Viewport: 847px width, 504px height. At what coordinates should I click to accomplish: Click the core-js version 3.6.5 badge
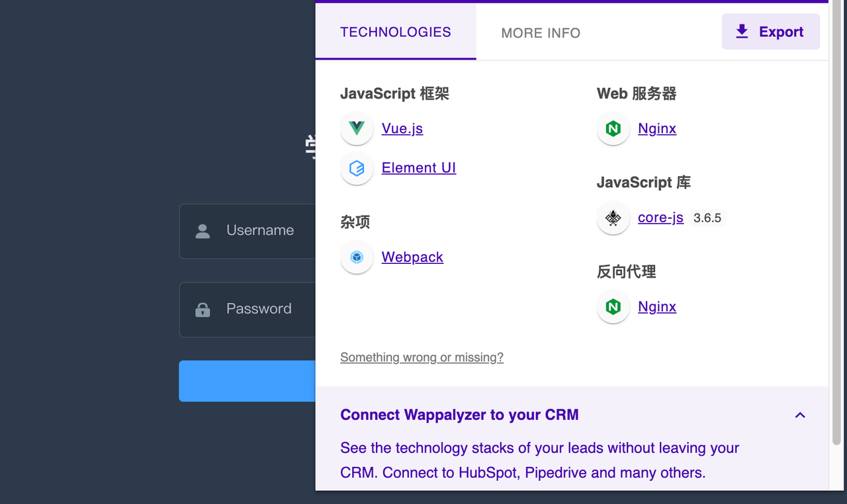707,218
